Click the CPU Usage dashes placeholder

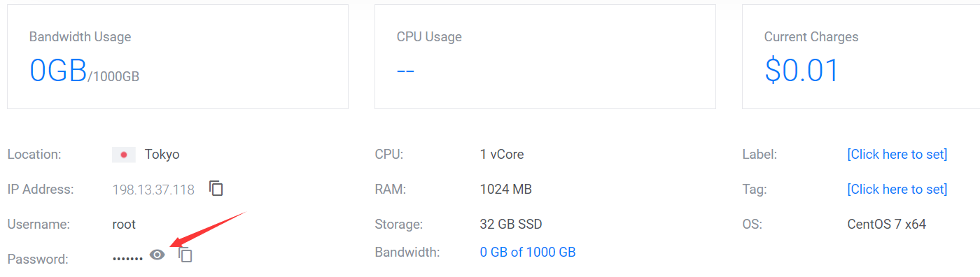(405, 71)
